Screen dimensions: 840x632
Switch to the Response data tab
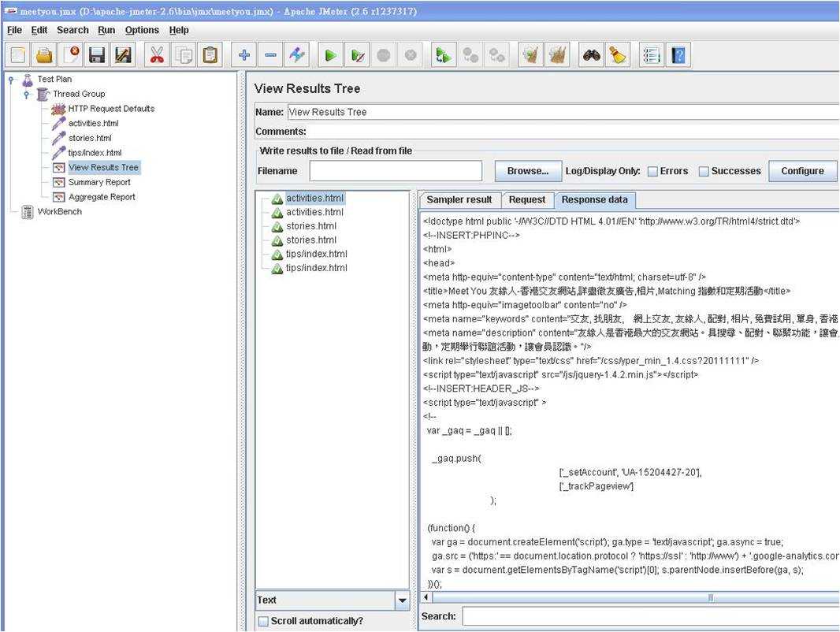pos(595,200)
